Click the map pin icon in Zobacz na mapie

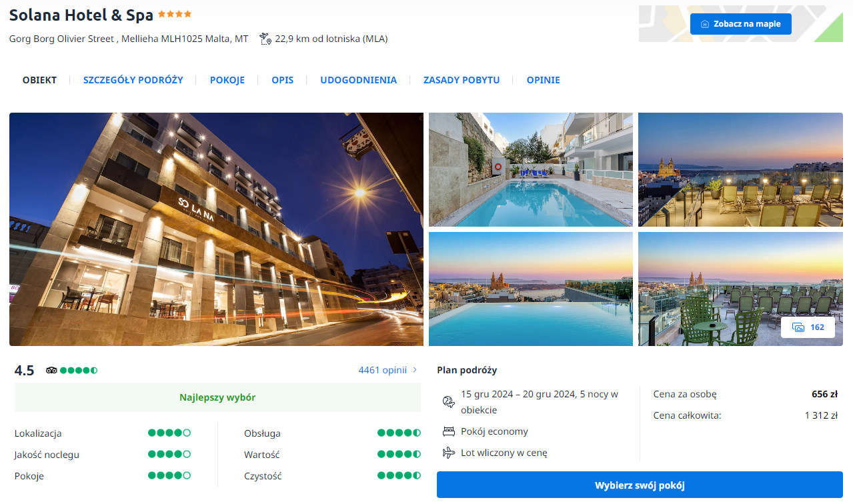(705, 24)
